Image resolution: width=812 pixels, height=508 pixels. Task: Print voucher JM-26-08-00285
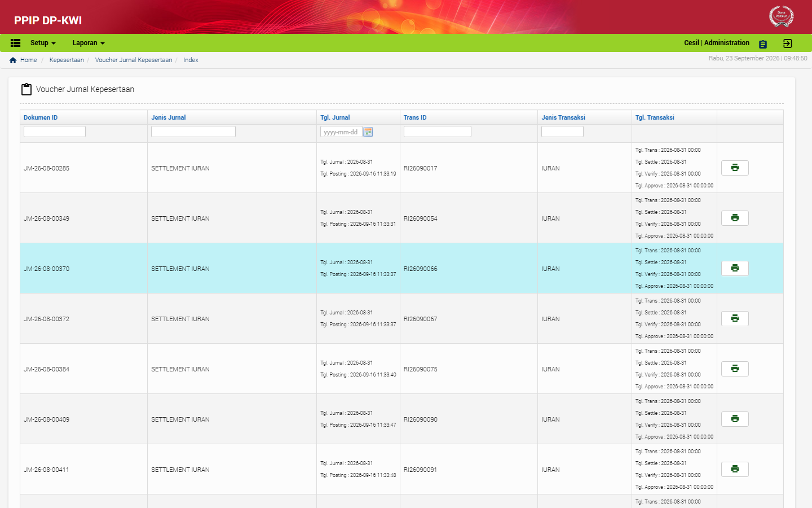click(x=735, y=168)
